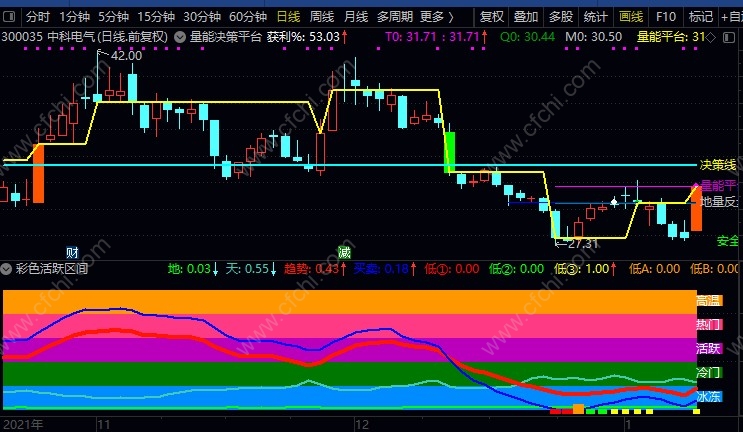Select the 30分钟 period
743x432 pixels.
[x=202, y=18]
